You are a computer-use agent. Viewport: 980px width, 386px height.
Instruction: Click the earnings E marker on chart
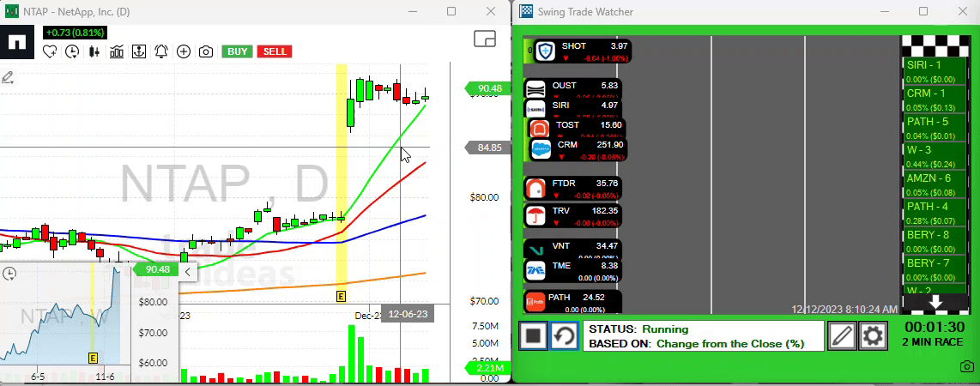342,296
